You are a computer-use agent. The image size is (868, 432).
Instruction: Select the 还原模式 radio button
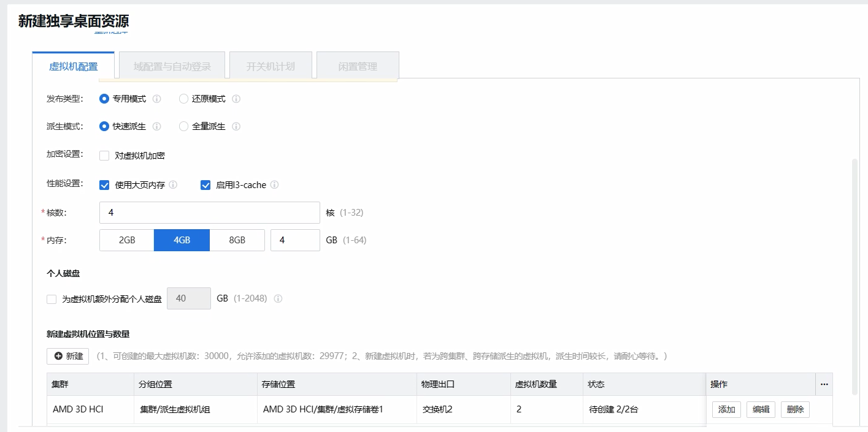(183, 99)
